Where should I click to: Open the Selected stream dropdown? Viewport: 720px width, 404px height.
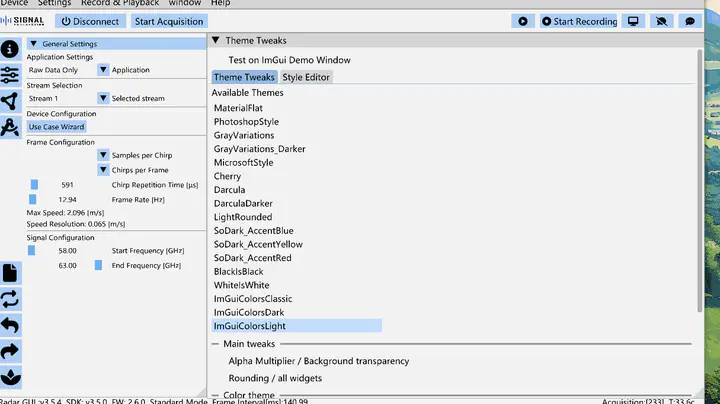click(103, 98)
